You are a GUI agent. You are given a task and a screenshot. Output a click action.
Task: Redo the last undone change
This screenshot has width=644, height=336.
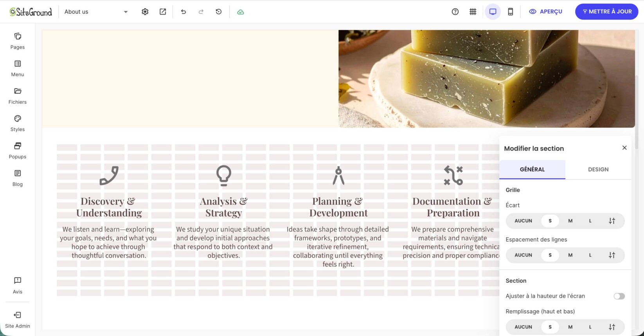pyautogui.click(x=201, y=12)
